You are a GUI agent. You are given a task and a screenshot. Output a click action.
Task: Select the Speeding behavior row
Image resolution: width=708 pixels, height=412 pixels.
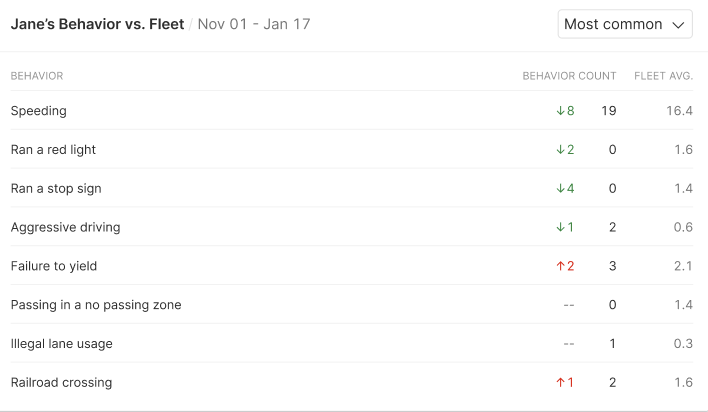[38, 111]
